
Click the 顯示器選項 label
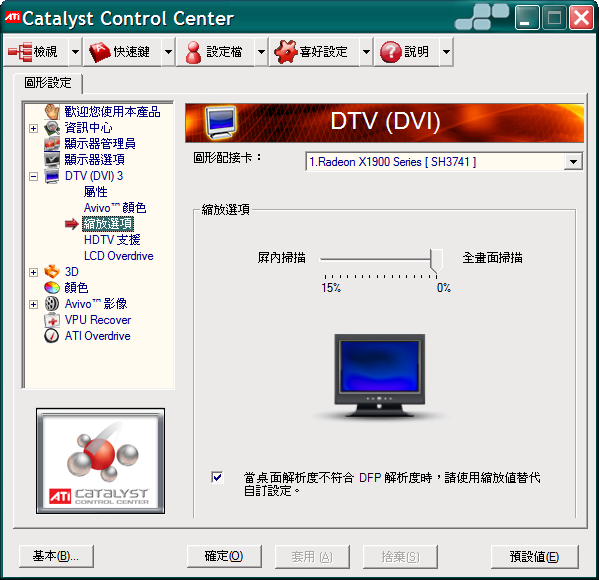94,159
